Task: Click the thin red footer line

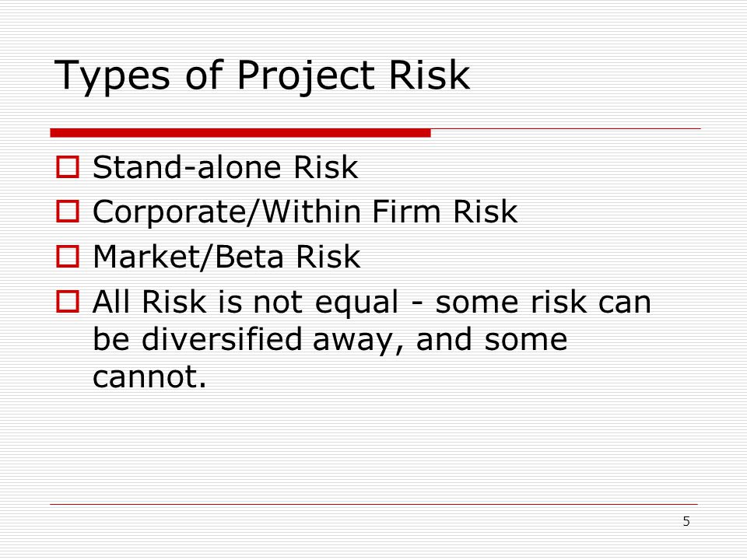Action: coord(374,504)
